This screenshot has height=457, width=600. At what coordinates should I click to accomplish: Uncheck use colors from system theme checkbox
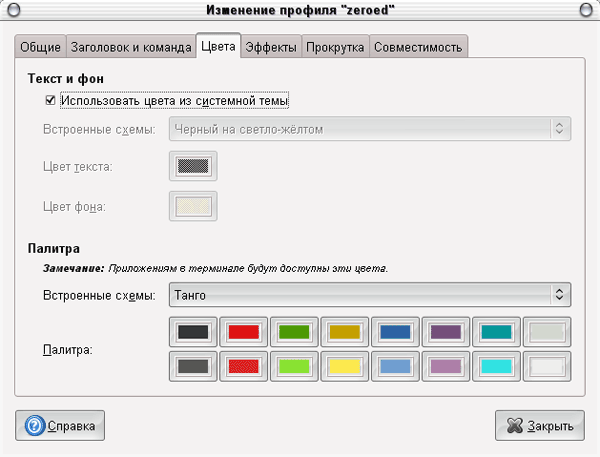[50, 101]
